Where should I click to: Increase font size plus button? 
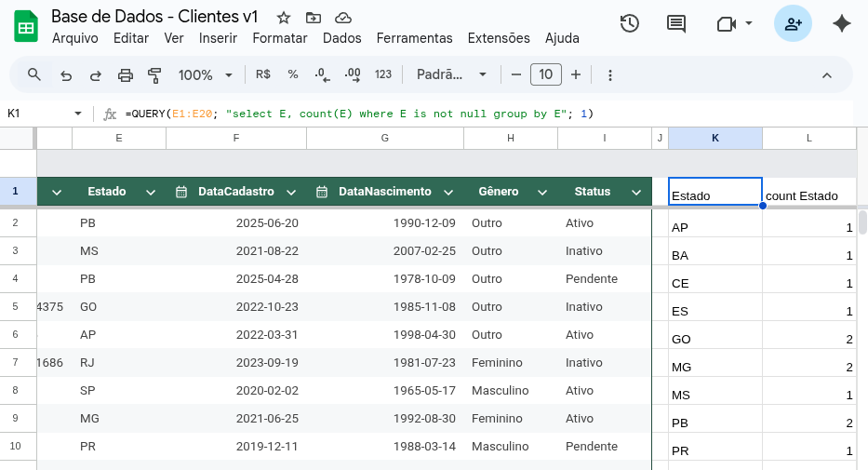click(x=576, y=74)
